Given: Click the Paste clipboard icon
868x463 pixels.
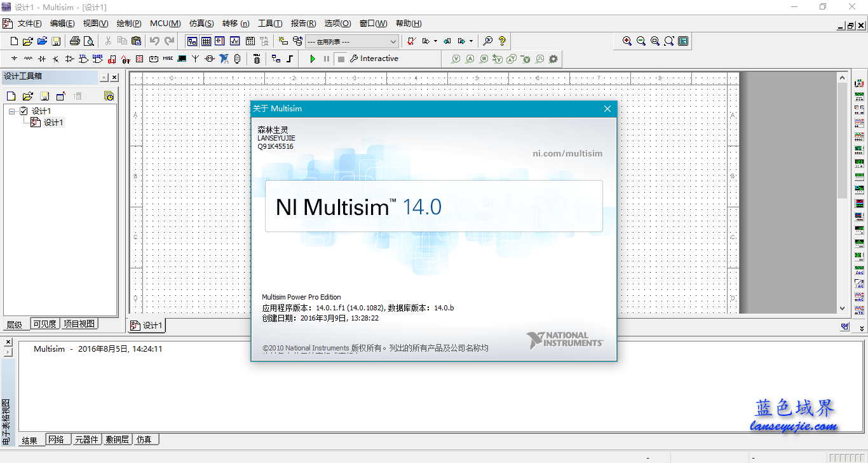Looking at the screenshot, I should pyautogui.click(x=136, y=41).
